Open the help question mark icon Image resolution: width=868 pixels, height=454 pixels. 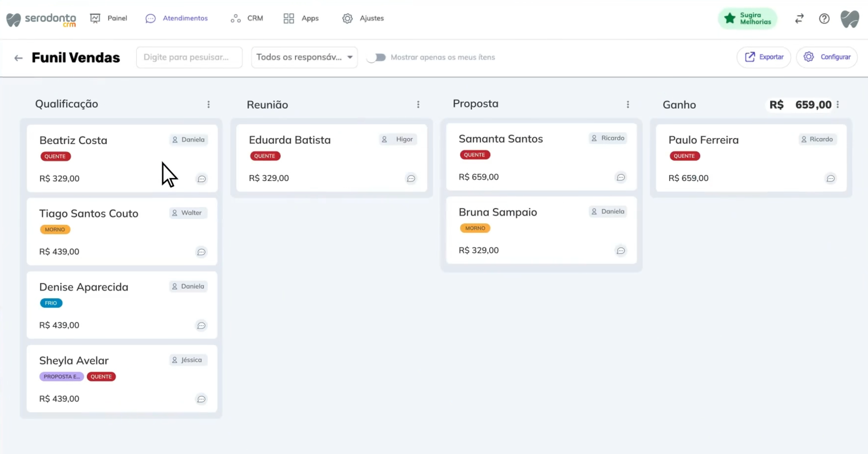[824, 18]
